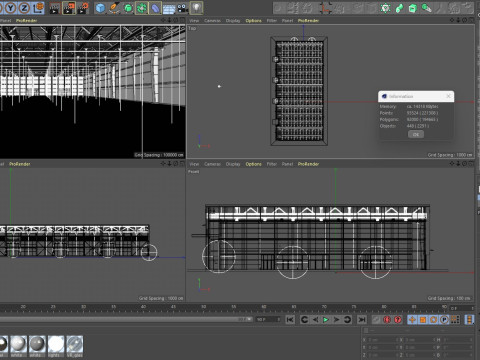Click the green key brush icon
480x360 pixels.
tap(426, 8)
